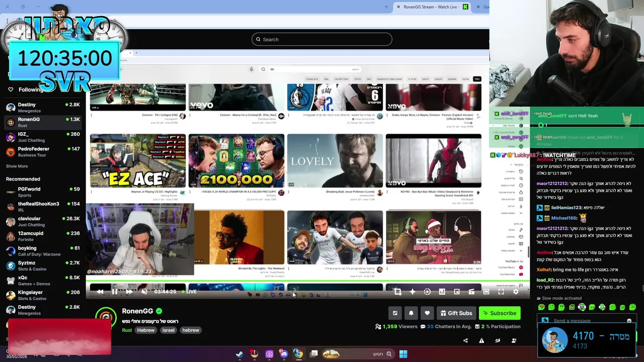Open the £100,000 pro cup video thumbnail

[236, 161]
